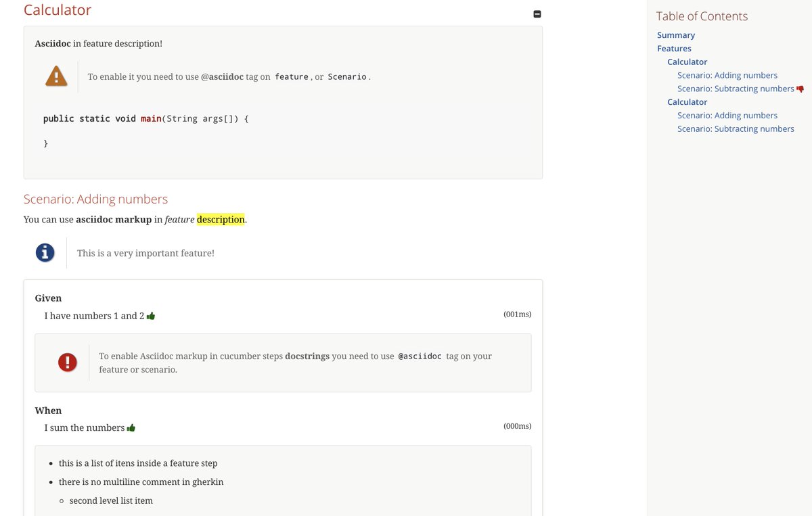Screen dimensions: 812x516
Task: Click the green thumbs-up after 'I sum the numbers'
Action: tap(131, 428)
